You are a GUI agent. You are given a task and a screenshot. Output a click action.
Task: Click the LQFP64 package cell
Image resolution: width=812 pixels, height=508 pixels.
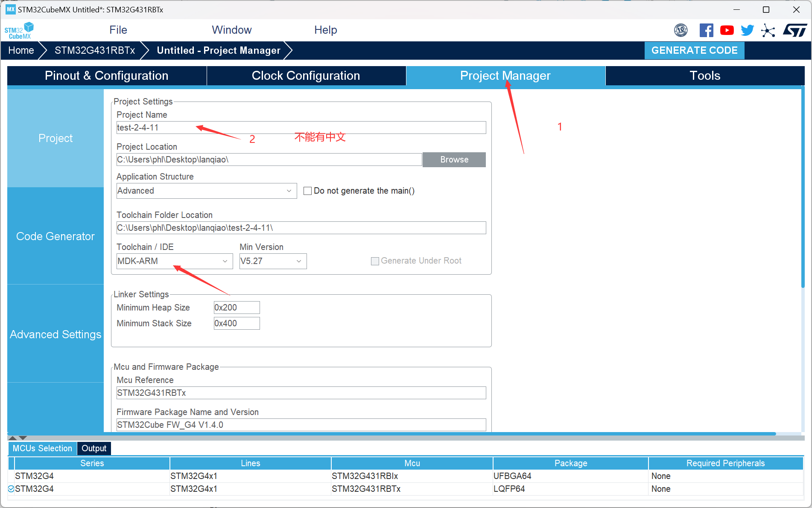pyautogui.click(x=570, y=489)
